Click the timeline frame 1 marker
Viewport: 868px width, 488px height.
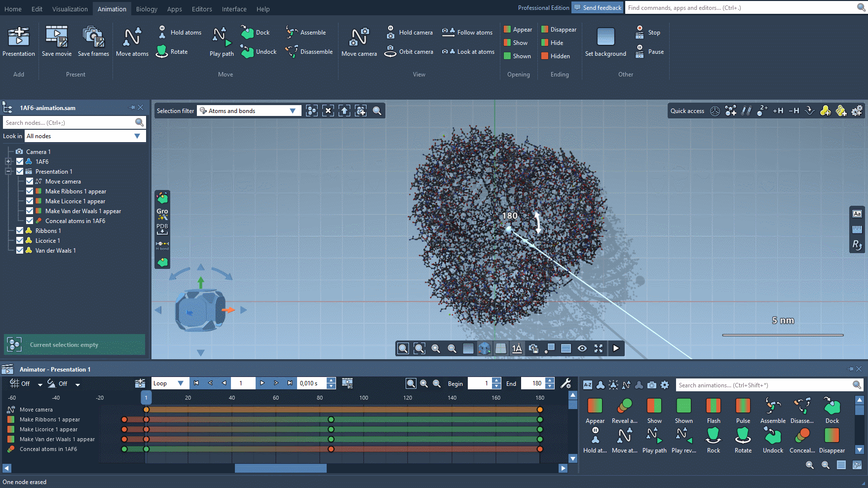click(x=146, y=398)
